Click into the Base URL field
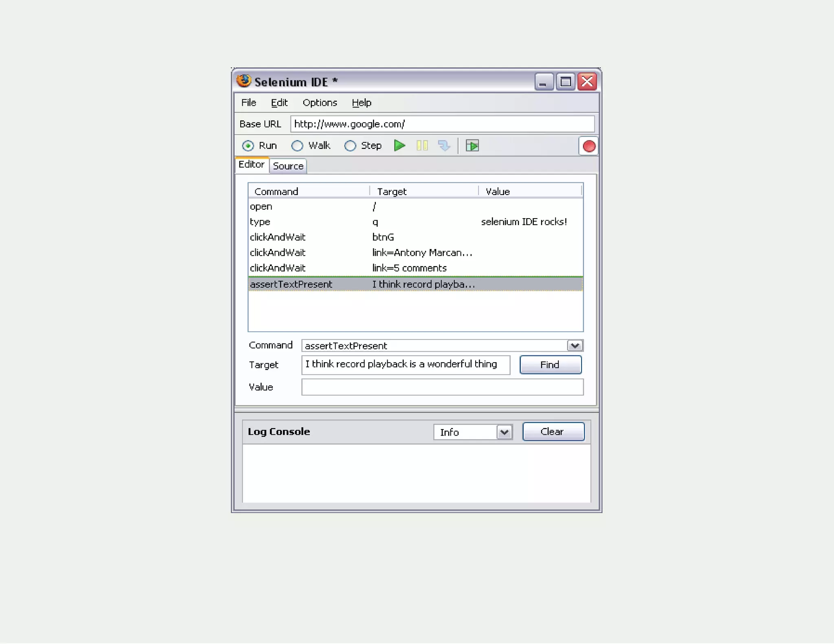This screenshot has width=834, height=644. [442, 124]
